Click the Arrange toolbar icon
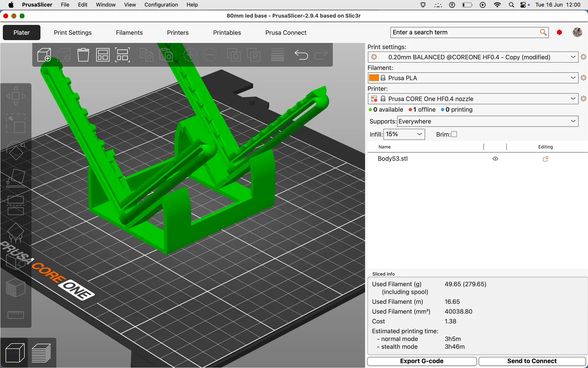 point(103,55)
